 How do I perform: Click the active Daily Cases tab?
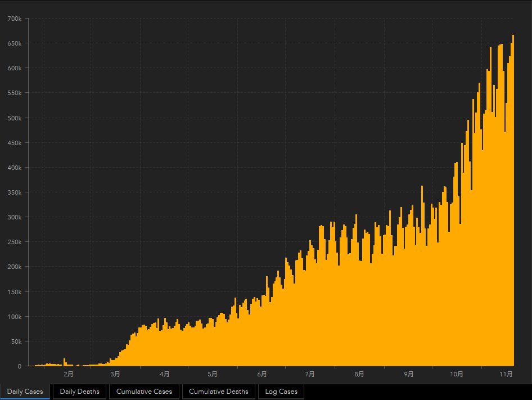coord(25,392)
